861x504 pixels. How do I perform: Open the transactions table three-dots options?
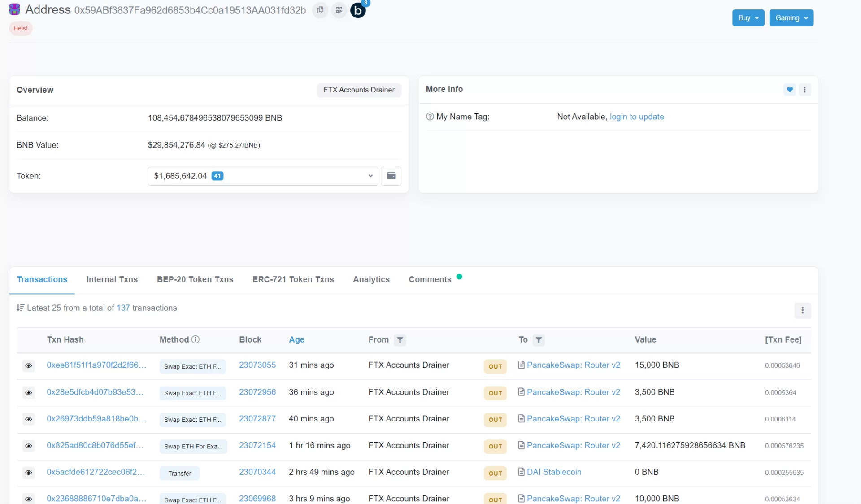pos(802,310)
